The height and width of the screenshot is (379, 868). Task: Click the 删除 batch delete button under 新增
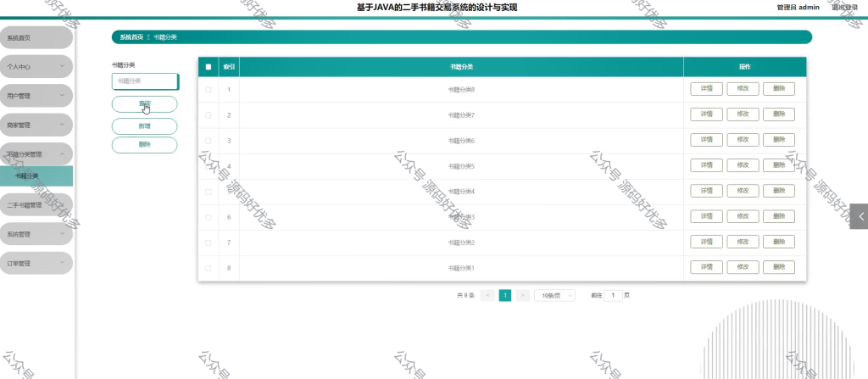click(144, 145)
